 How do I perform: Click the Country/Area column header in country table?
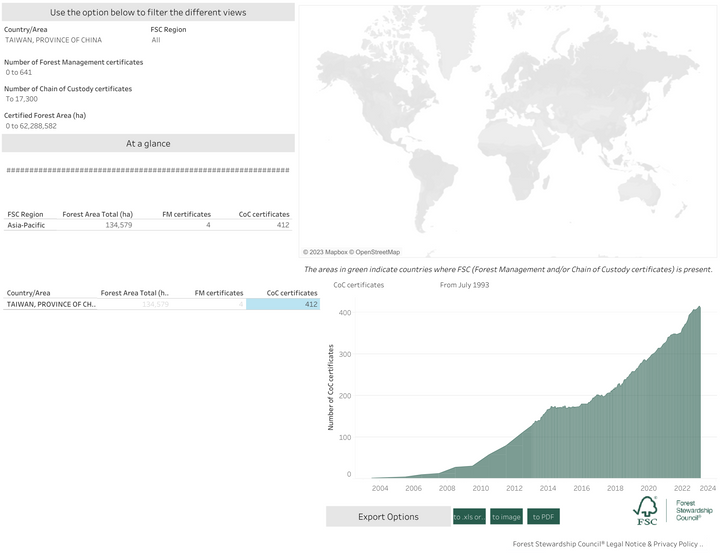[x=29, y=293]
